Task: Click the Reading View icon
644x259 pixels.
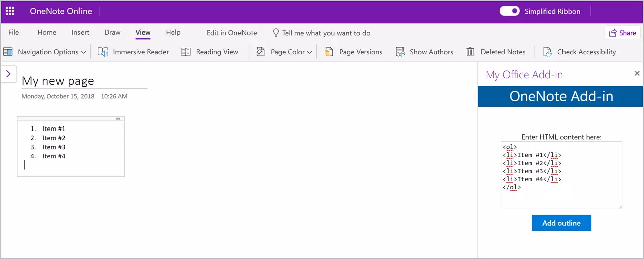Action: pyautogui.click(x=186, y=52)
